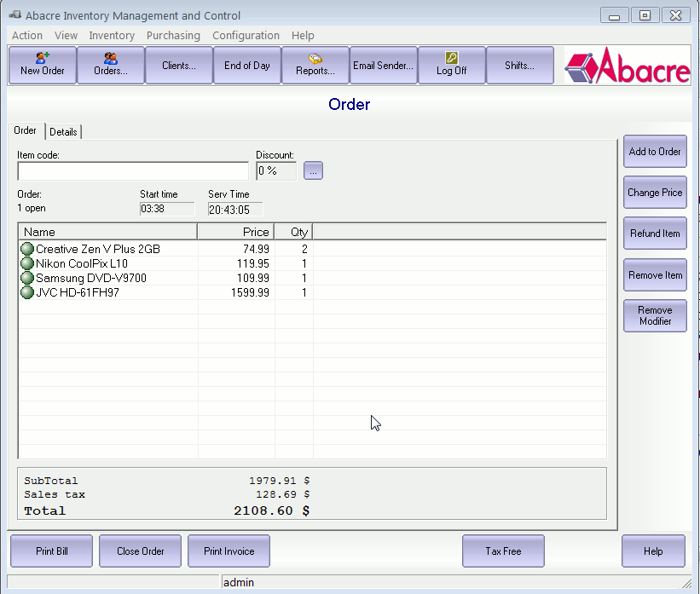This screenshot has width=700, height=594.
Task: Open the Orders... list
Action: [x=111, y=65]
